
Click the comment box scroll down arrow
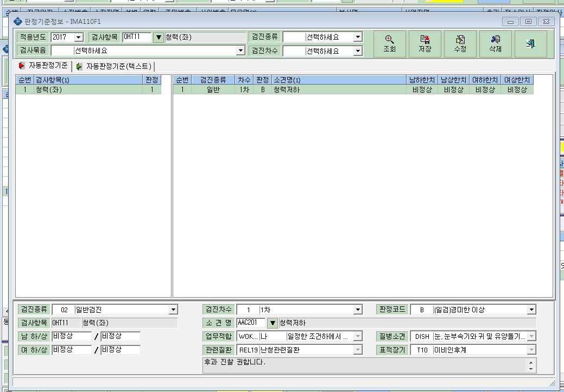coord(531,369)
